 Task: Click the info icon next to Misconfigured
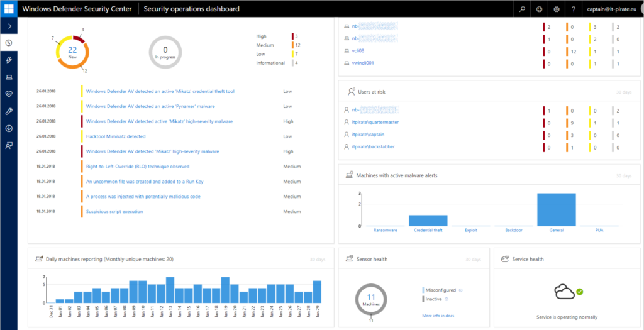point(460,290)
